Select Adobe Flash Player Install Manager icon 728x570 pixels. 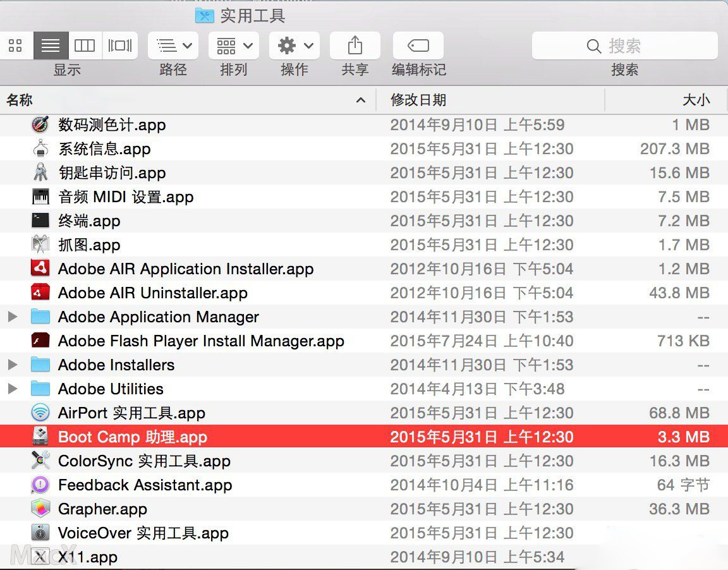40,341
